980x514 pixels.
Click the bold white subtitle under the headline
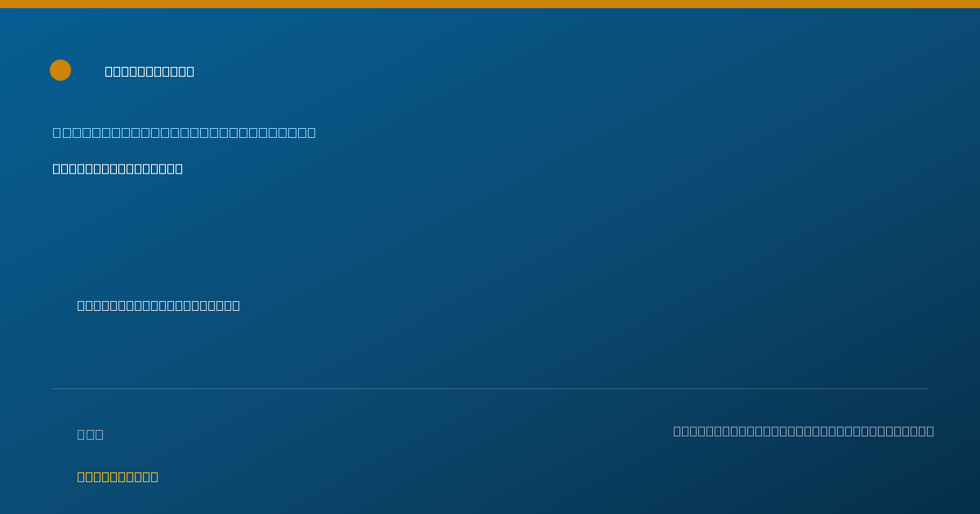(118, 169)
